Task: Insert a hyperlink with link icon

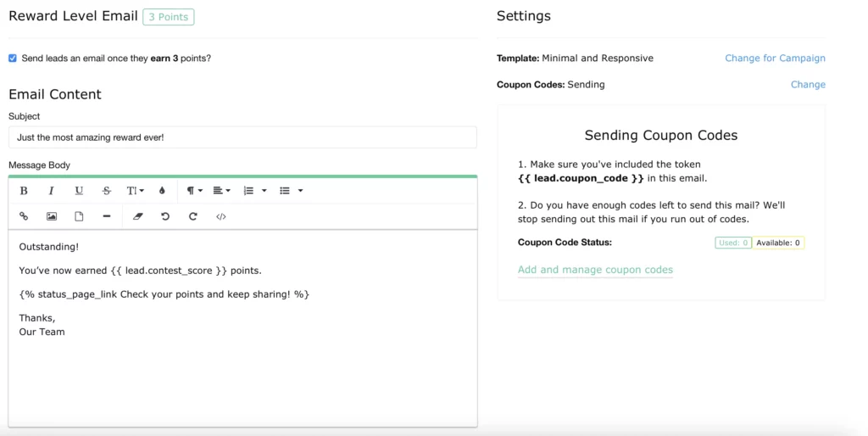Action: click(x=24, y=216)
